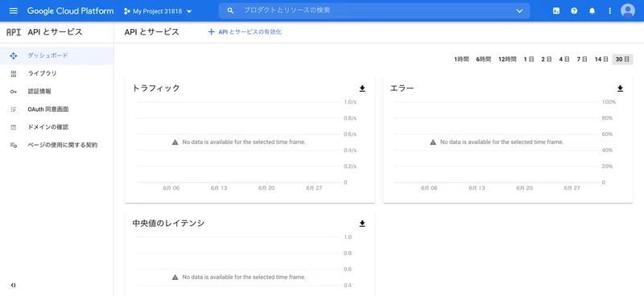Click the domain verification checkbox icon

tap(13, 128)
